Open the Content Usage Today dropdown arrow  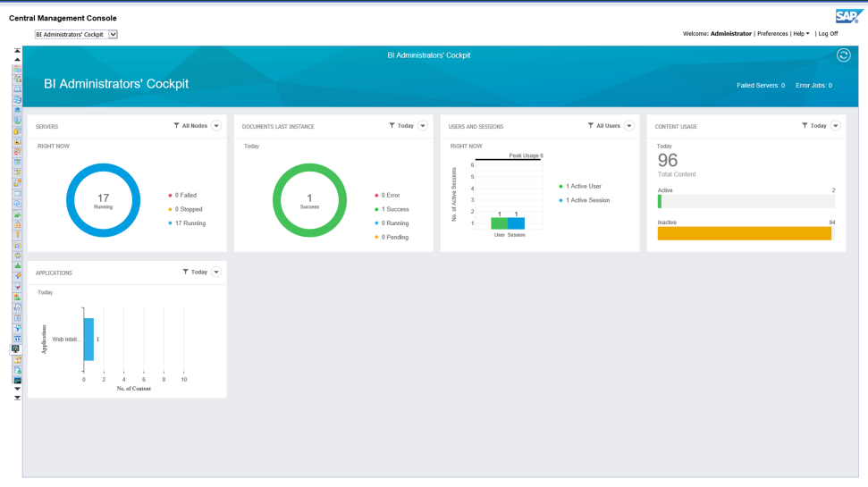coord(836,126)
